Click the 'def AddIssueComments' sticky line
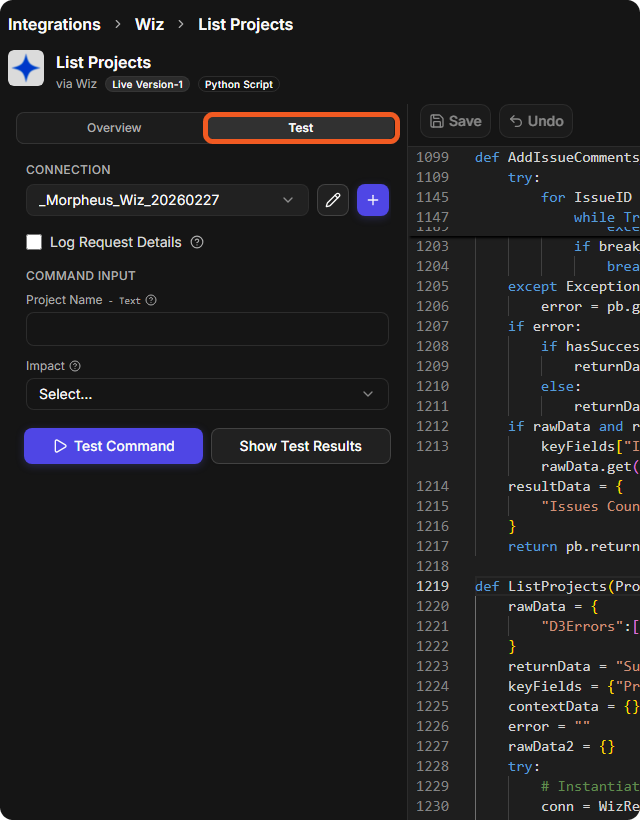The height and width of the screenshot is (820, 640). pyautogui.click(x=557, y=157)
